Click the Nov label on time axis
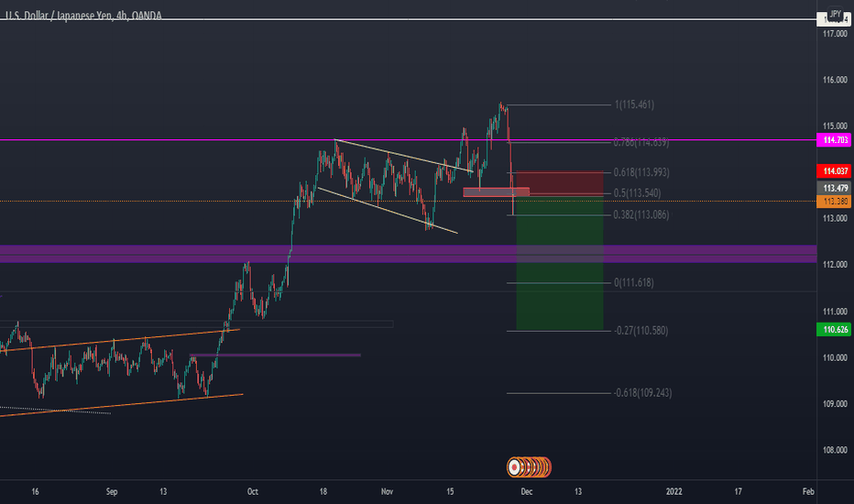 [x=387, y=491]
